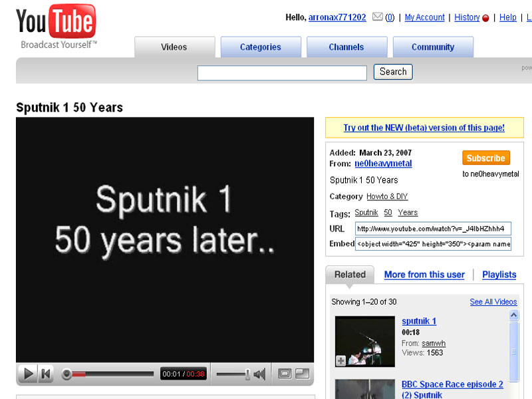
Task: Open the inbox (0) message count
Action: [390, 17]
